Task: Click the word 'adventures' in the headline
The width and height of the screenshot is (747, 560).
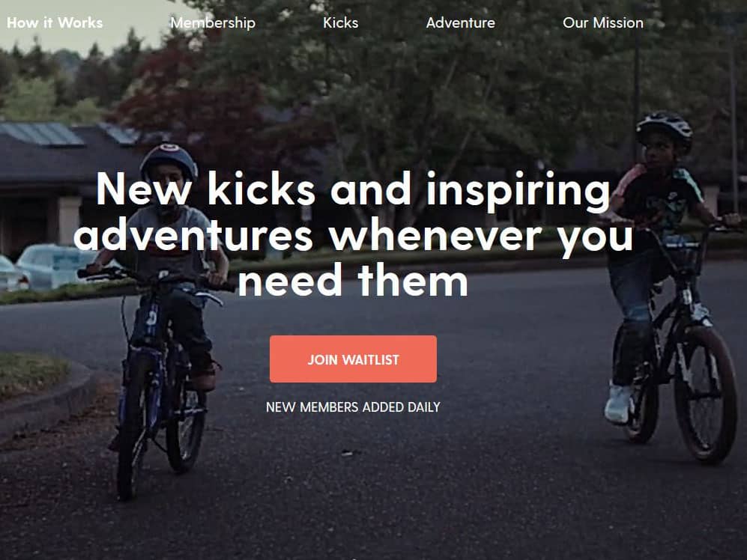Action: point(193,235)
